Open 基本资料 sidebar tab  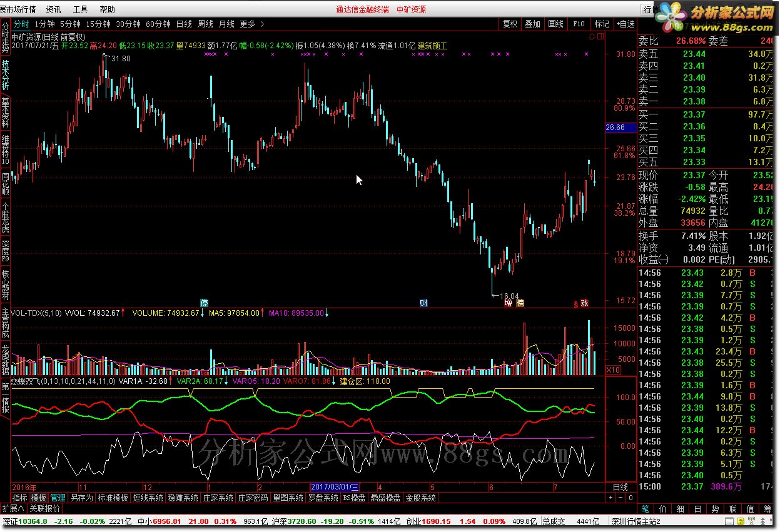tap(5, 113)
